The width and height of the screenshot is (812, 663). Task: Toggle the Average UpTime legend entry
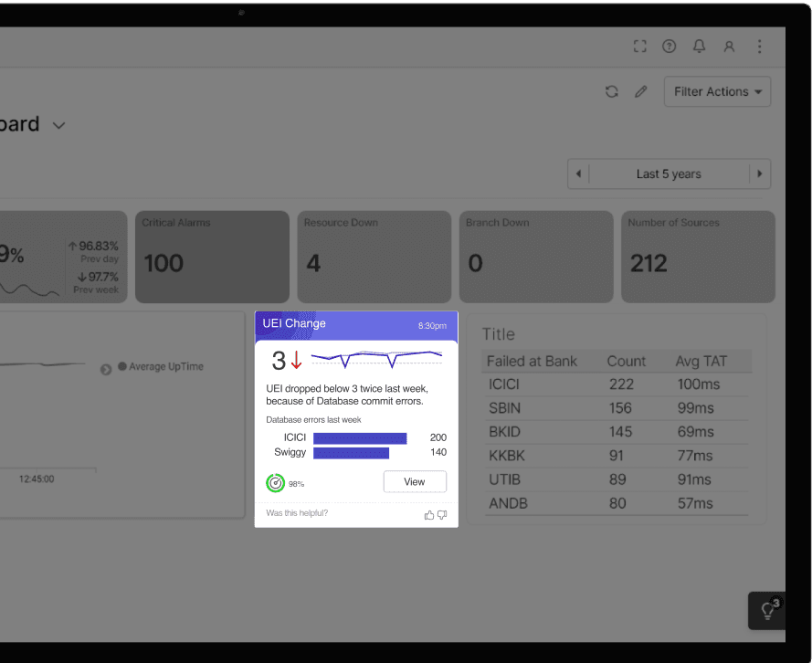(161, 366)
